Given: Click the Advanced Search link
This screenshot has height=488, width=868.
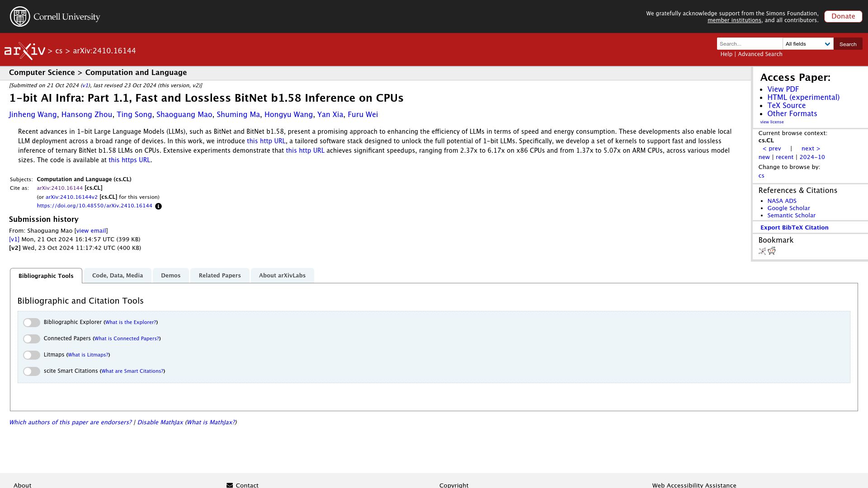Looking at the screenshot, I should (760, 54).
